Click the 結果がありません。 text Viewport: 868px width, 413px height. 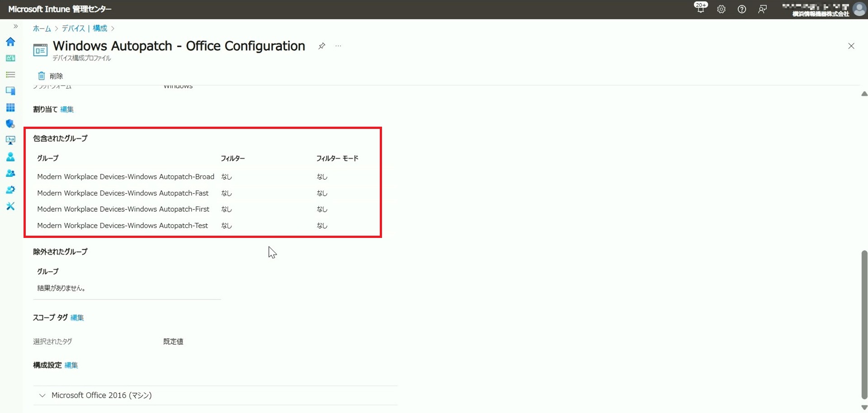coord(61,288)
